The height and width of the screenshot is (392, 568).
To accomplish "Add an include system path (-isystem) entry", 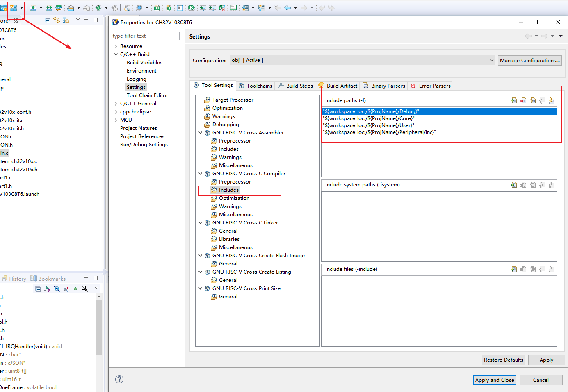I will pos(514,185).
